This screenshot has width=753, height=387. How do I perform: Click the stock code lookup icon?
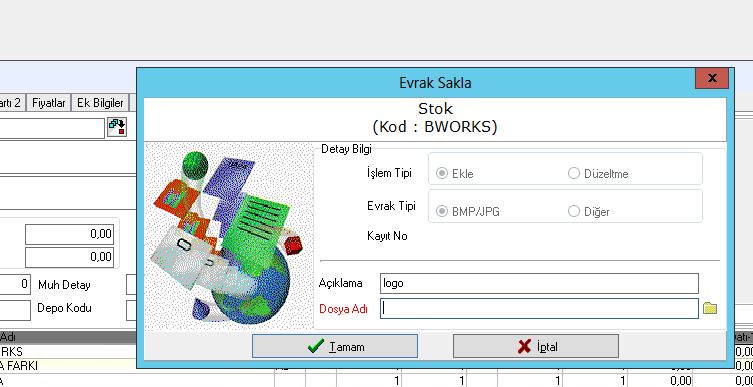[117, 127]
